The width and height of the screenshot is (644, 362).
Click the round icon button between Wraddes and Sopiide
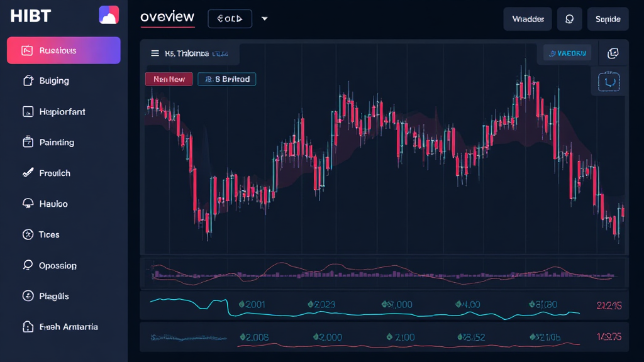click(x=570, y=19)
